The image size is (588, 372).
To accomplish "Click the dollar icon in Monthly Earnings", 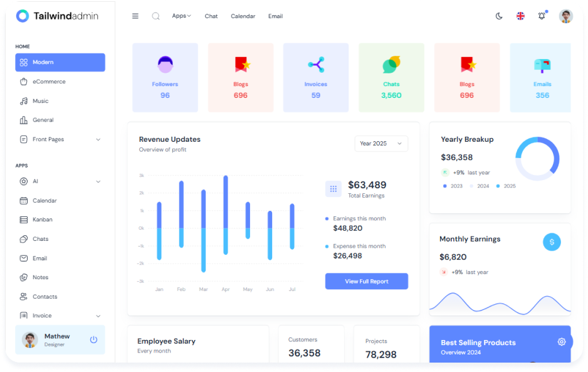I will coord(552,242).
